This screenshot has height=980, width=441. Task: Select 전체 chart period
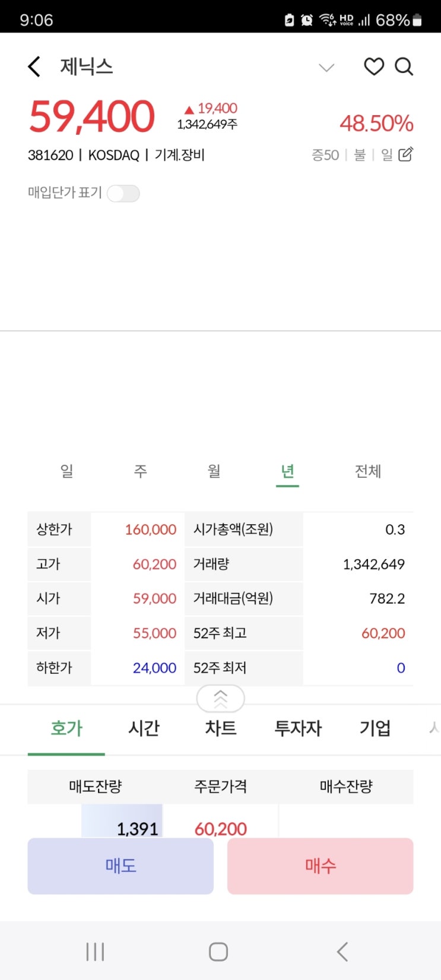[x=367, y=471]
